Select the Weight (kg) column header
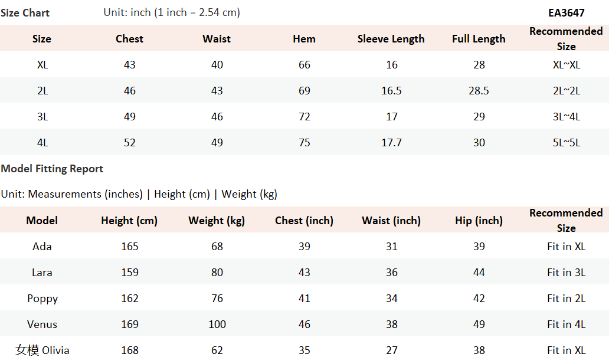This screenshot has height=364, width=609. pos(217,221)
